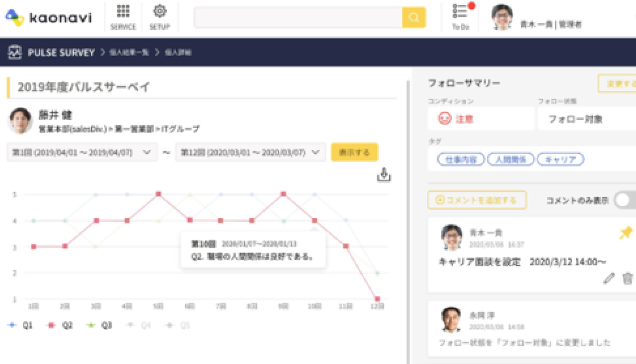
Task: Go to PULSE SURVEY breadcrumb
Action: coord(61,52)
